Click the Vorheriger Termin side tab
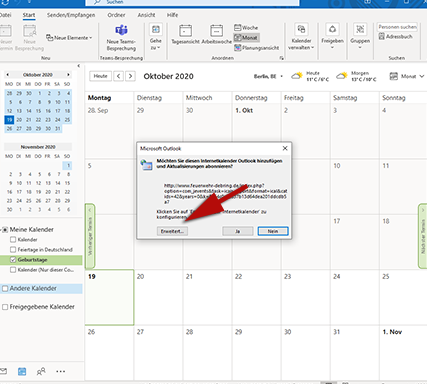 click(90, 236)
